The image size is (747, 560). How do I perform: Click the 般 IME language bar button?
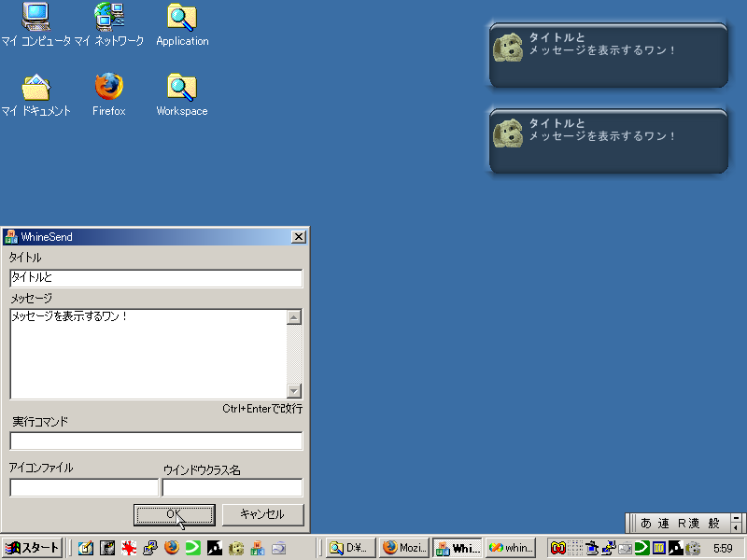(x=713, y=524)
